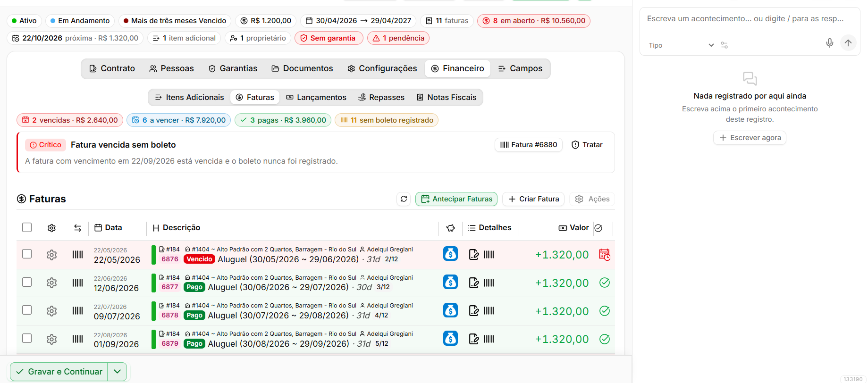Click the Fatura #6880 button

(529, 145)
